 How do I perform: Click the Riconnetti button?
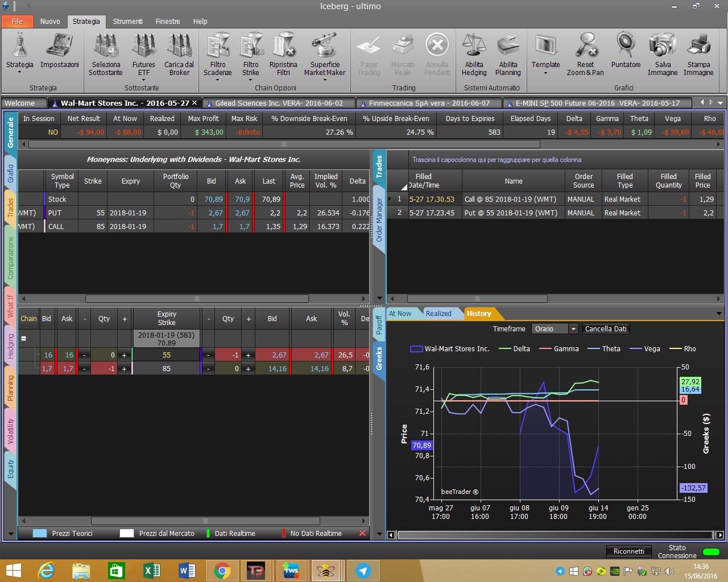pyautogui.click(x=629, y=551)
